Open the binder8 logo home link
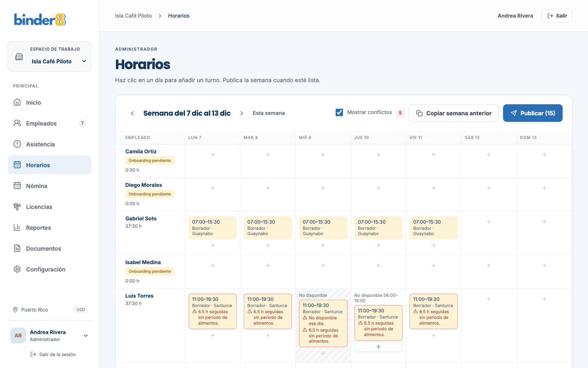The width and height of the screenshot is (588, 368). (x=40, y=20)
